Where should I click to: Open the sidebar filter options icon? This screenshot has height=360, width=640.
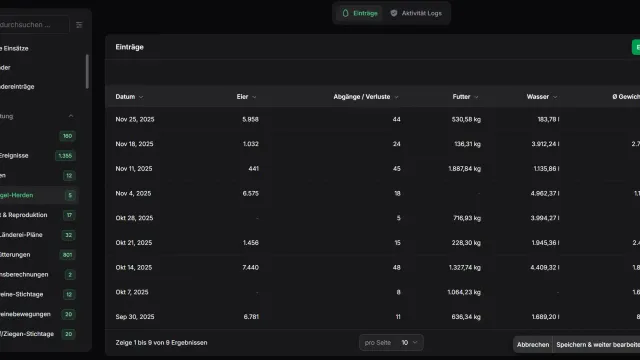pyautogui.click(x=79, y=25)
